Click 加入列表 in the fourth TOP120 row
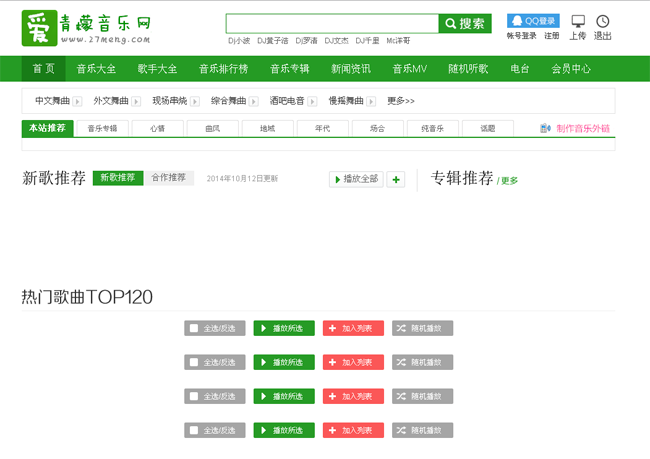 353,430
